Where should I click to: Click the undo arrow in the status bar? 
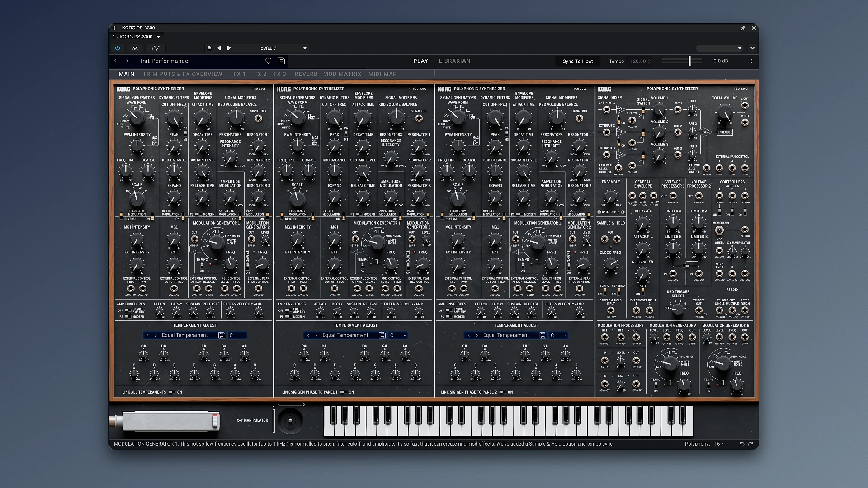point(742,444)
